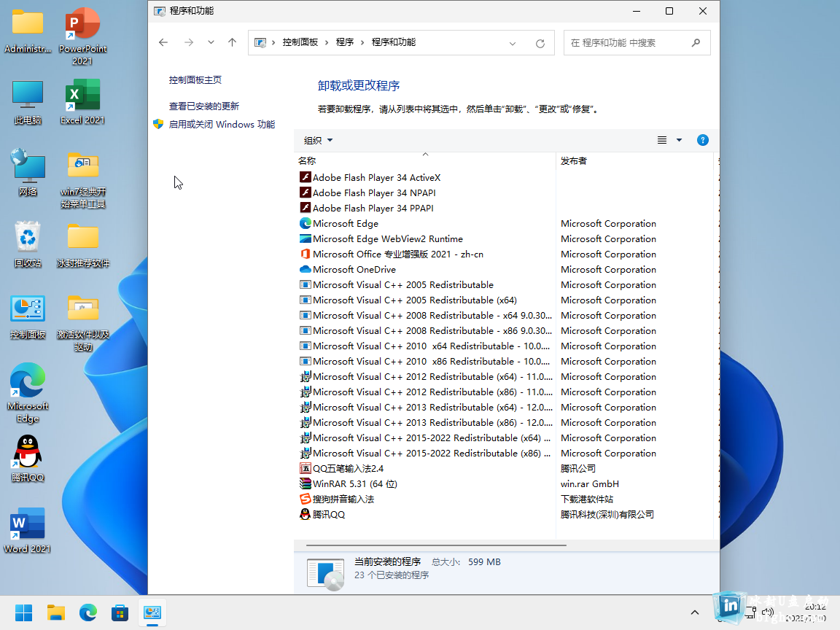840x630 pixels.
Task: Open Excel 2021 desktop shortcut
Action: click(82, 102)
